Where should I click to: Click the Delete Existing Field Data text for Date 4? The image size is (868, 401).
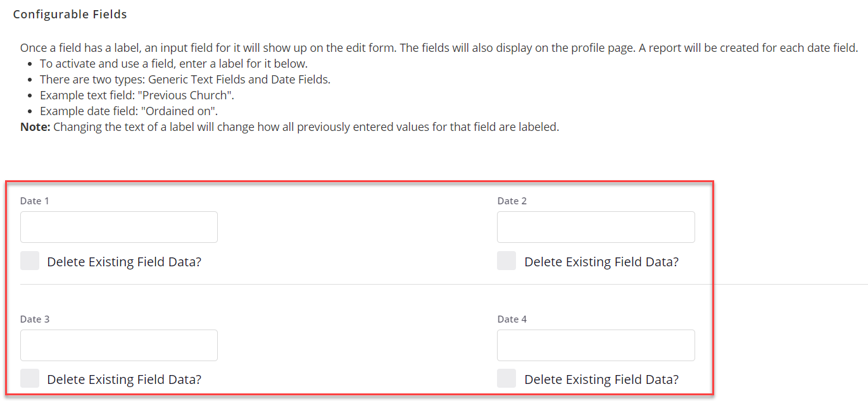[601, 379]
